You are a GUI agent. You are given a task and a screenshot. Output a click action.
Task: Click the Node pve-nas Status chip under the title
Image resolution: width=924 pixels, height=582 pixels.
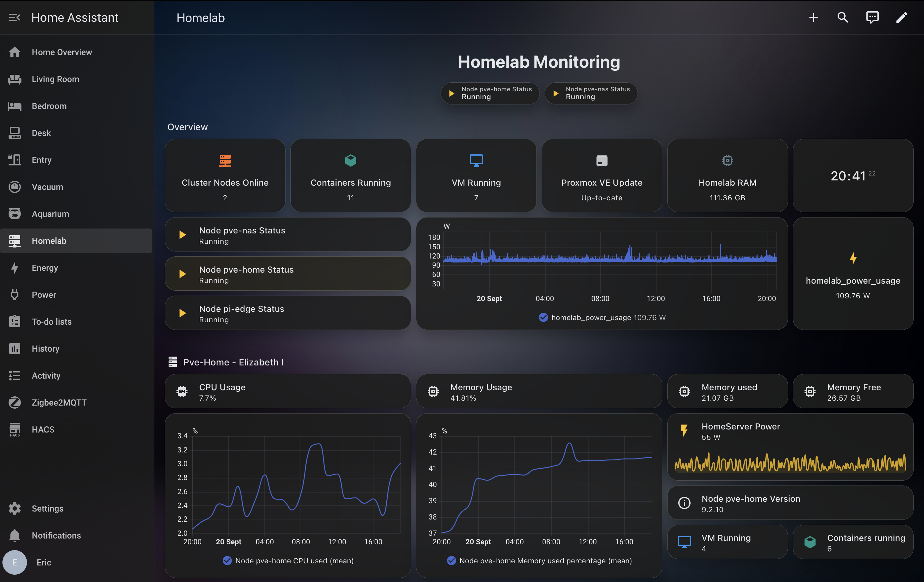point(591,93)
